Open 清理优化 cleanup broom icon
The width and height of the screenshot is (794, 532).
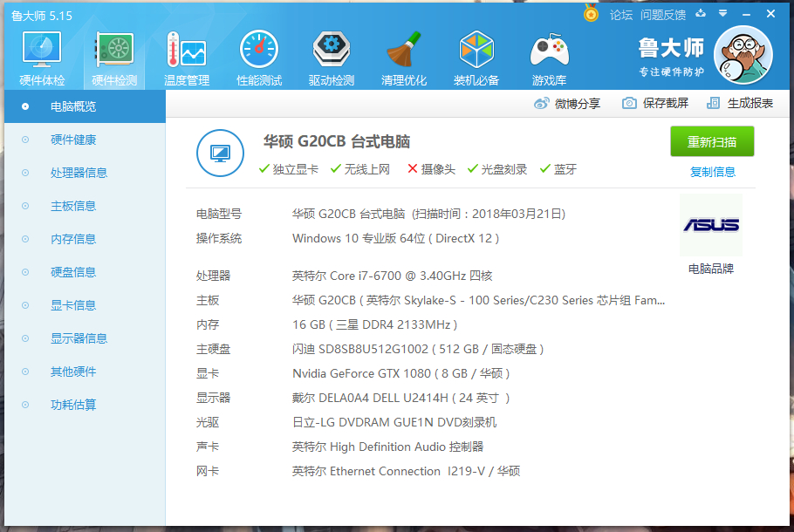pyautogui.click(x=404, y=58)
